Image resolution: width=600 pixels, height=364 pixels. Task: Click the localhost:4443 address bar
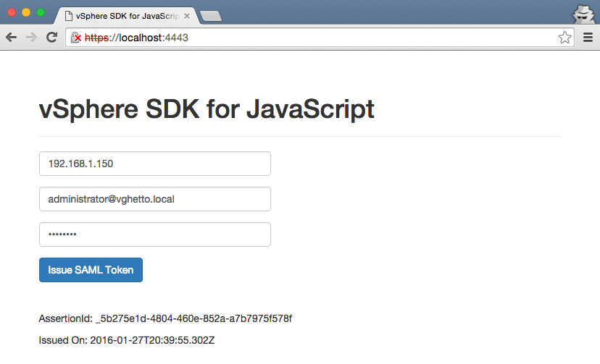click(x=320, y=38)
